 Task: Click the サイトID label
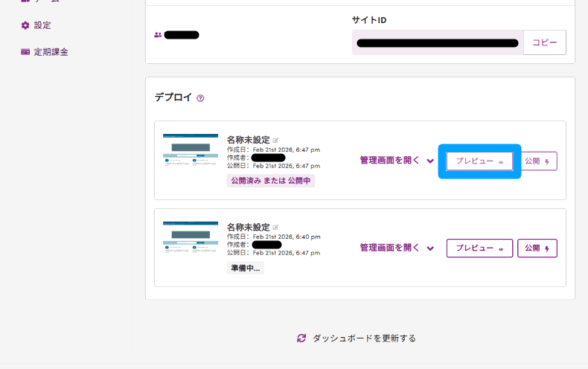coord(369,20)
